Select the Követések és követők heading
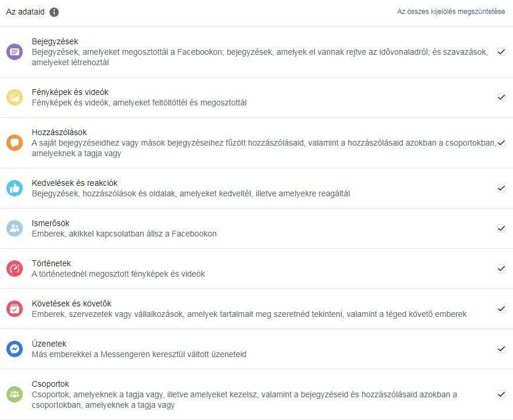 coord(72,303)
